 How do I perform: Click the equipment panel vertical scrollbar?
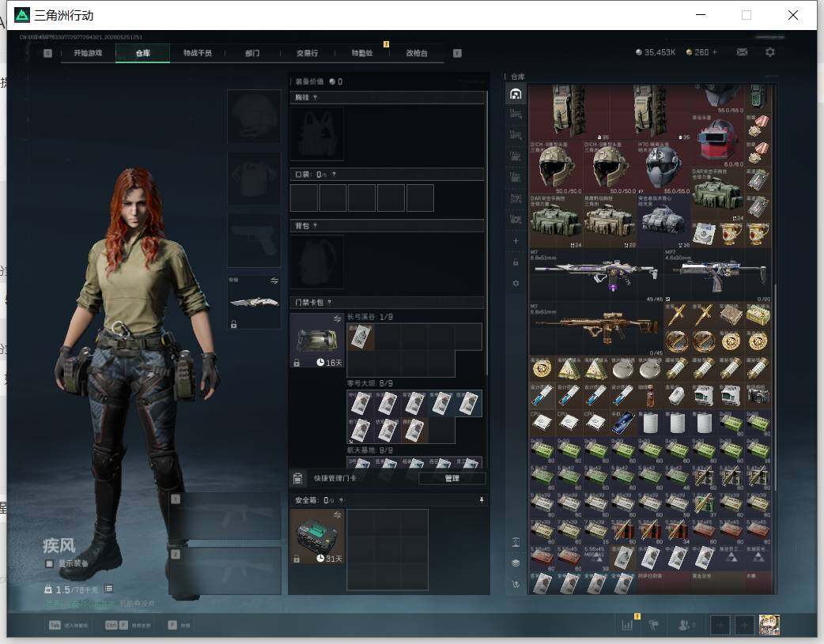[487, 234]
